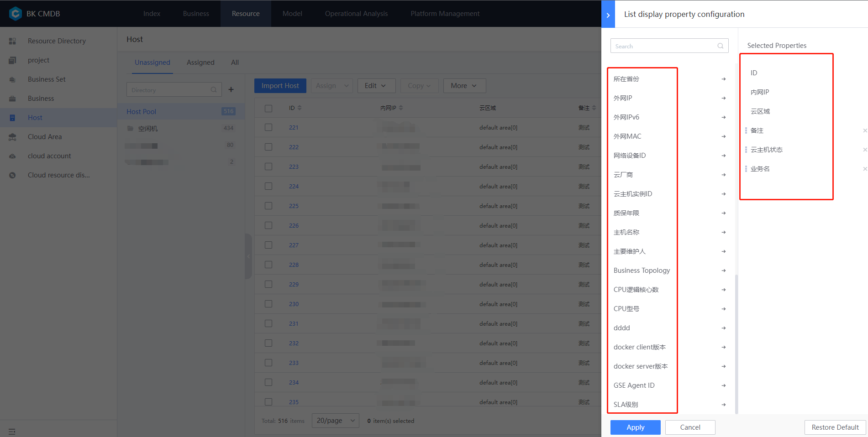The image size is (868, 437).
Task: Check the select-all checkbox in the table header
Action: coord(268,108)
